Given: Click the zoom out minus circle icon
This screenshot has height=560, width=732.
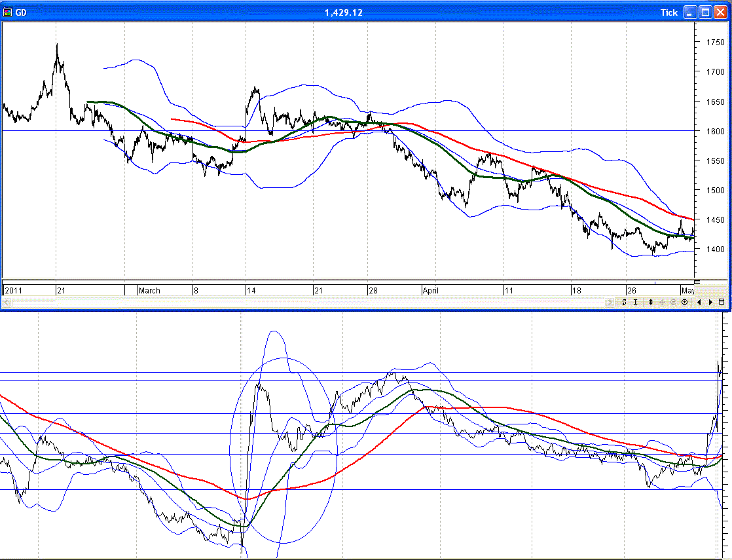Looking at the screenshot, I should [673, 302].
